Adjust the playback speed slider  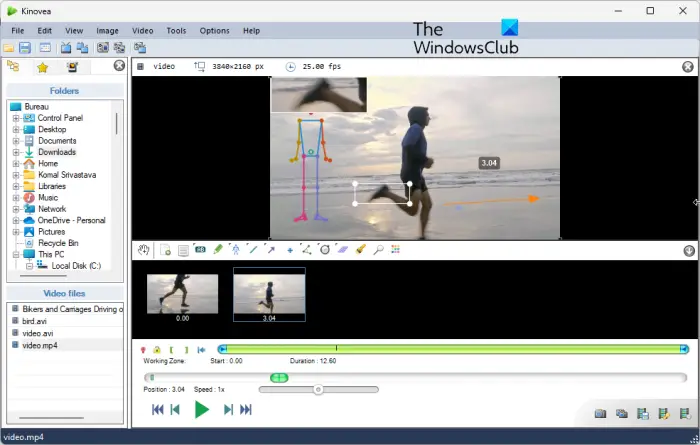click(318, 389)
